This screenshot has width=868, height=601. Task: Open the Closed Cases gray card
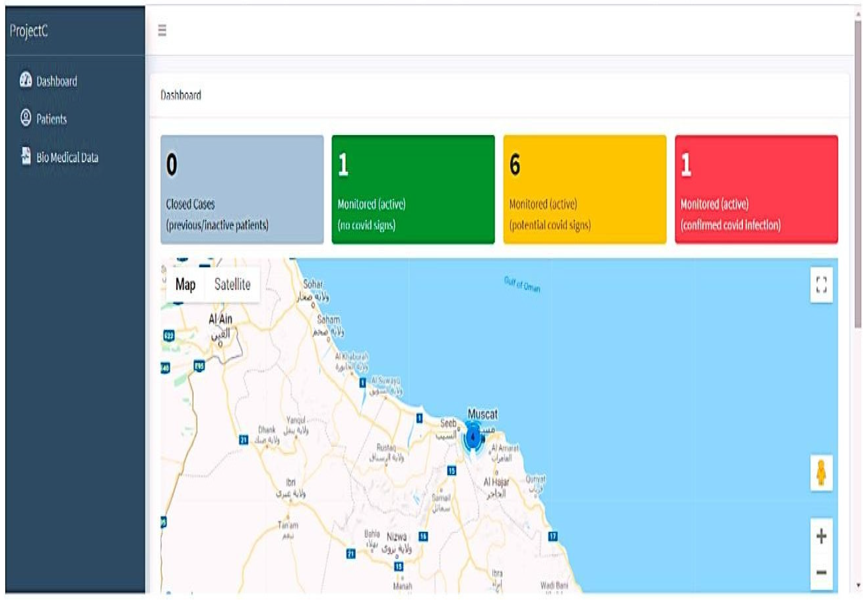click(242, 189)
